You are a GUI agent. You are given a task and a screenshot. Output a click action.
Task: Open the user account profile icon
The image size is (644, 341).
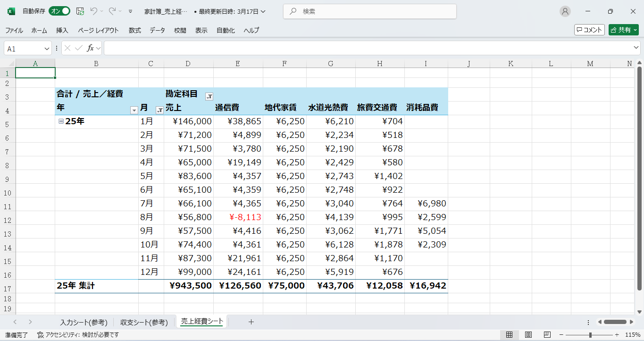coord(565,11)
